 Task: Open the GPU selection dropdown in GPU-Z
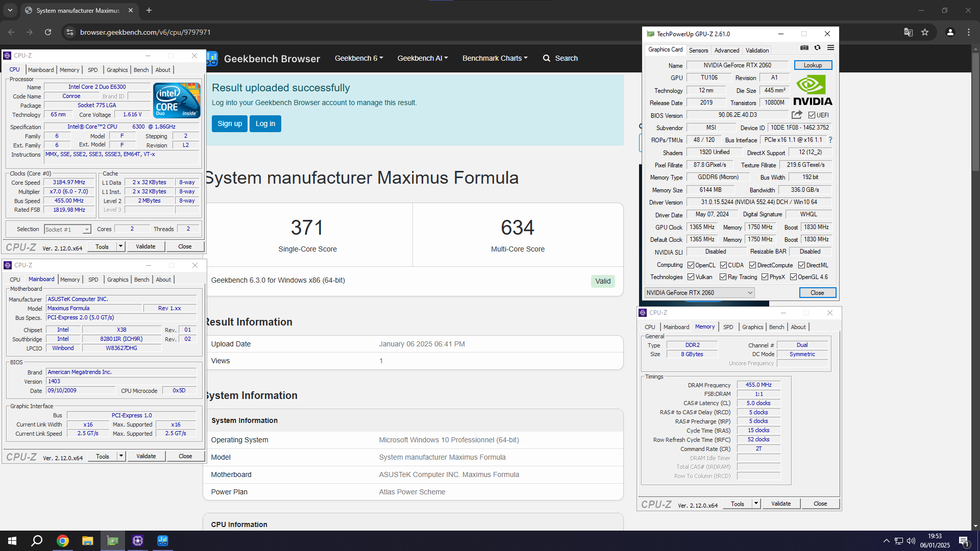(x=699, y=292)
